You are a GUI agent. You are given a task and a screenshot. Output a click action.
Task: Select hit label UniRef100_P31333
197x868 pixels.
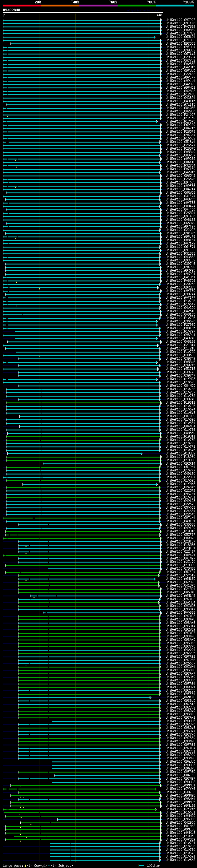180,253
